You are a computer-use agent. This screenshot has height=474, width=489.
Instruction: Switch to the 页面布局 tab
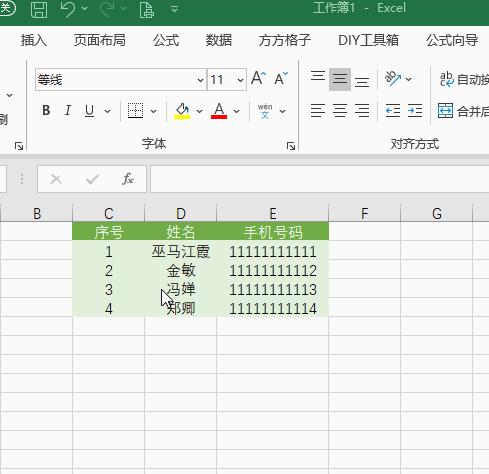(100, 40)
